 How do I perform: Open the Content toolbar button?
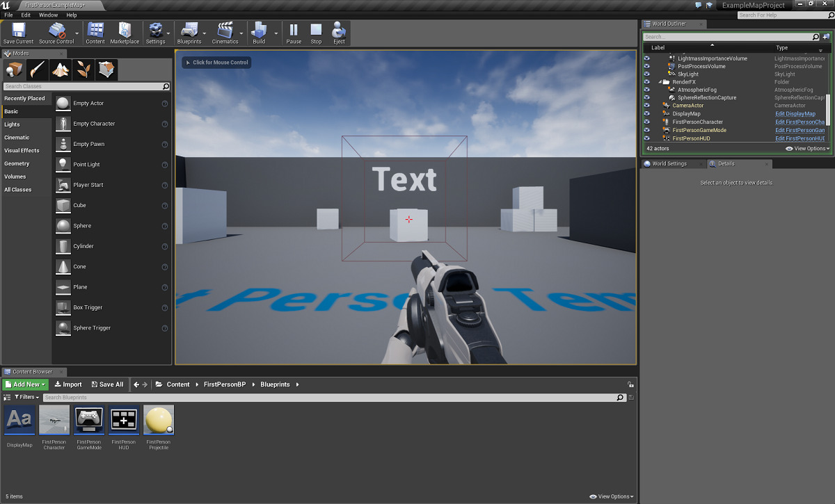coord(95,33)
